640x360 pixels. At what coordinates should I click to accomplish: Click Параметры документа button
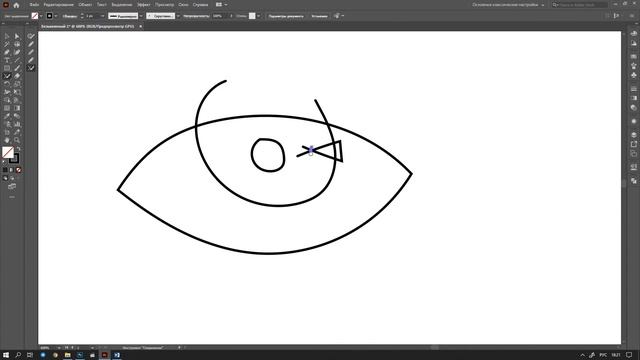286,16
